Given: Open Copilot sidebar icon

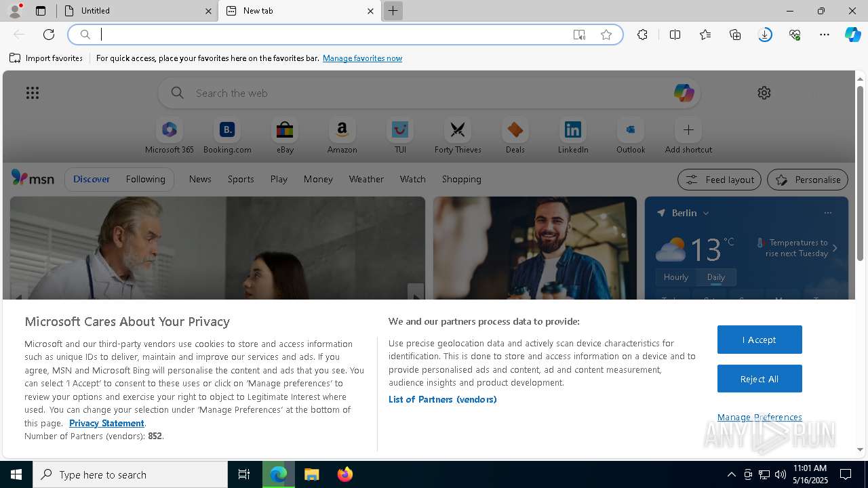Looking at the screenshot, I should pyautogui.click(x=853, y=35).
